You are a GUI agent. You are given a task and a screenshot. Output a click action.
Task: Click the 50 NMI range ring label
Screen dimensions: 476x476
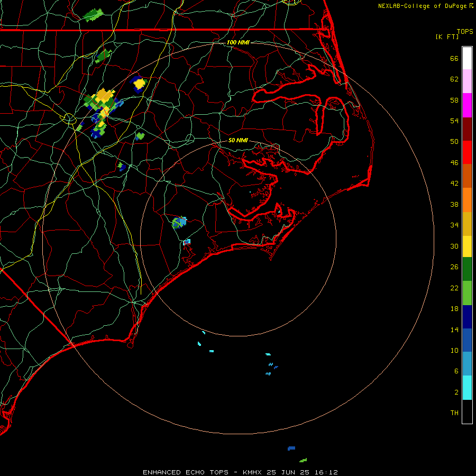238,140
